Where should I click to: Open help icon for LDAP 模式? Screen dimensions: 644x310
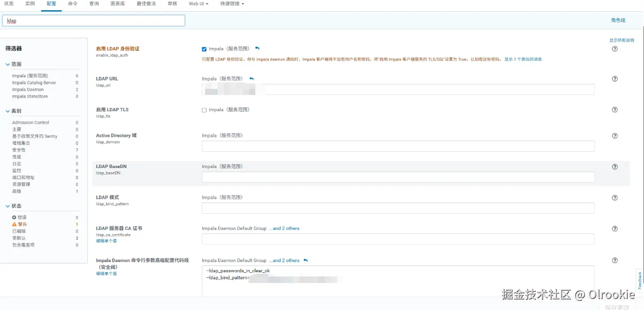tap(615, 198)
